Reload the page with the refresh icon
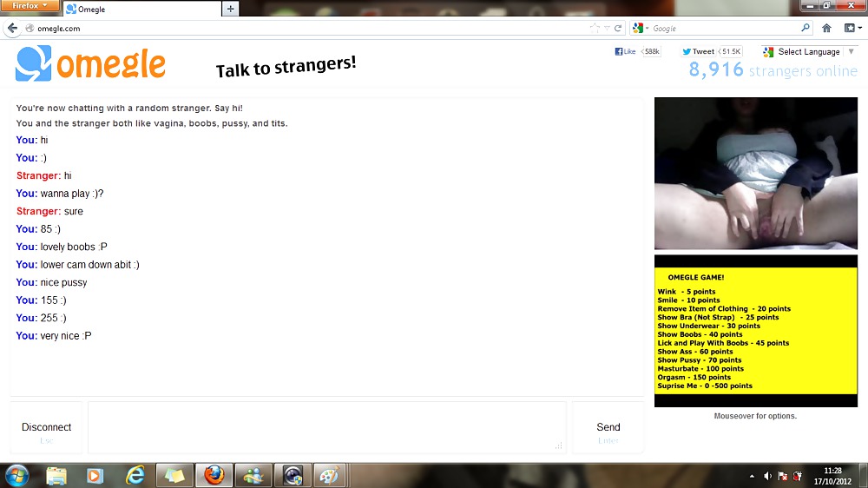868x488 pixels. point(618,28)
